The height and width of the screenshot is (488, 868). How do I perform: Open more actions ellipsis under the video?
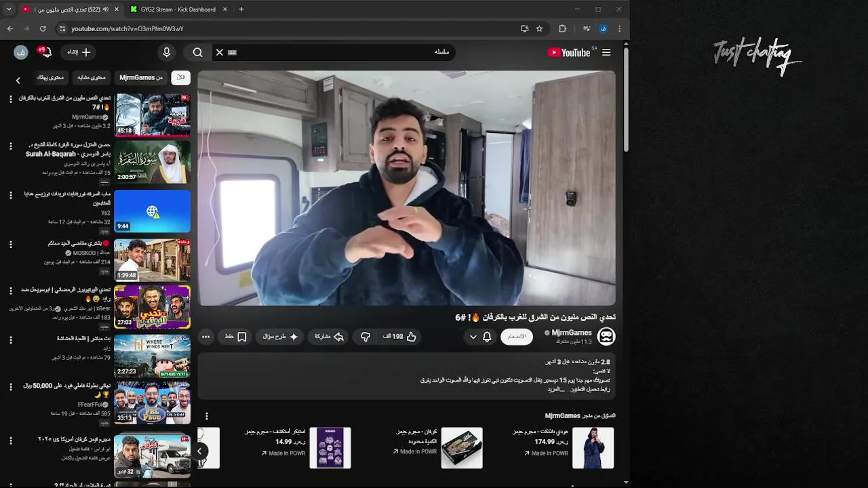[205, 336]
